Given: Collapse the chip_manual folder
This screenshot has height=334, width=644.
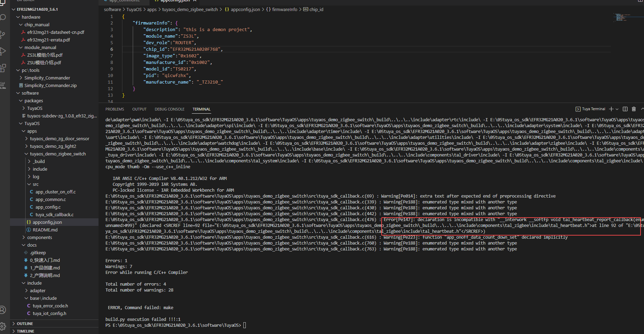Looking at the screenshot, I should click(x=21, y=25).
